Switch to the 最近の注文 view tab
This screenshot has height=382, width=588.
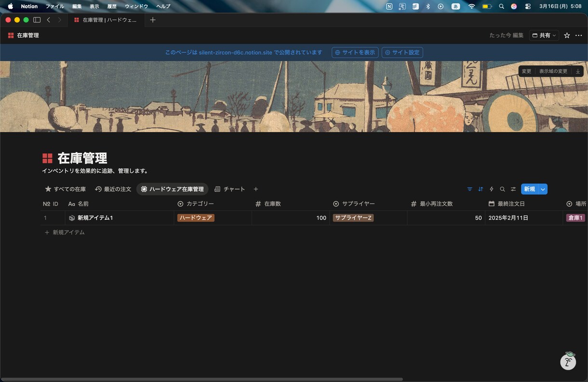click(x=113, y=189)
